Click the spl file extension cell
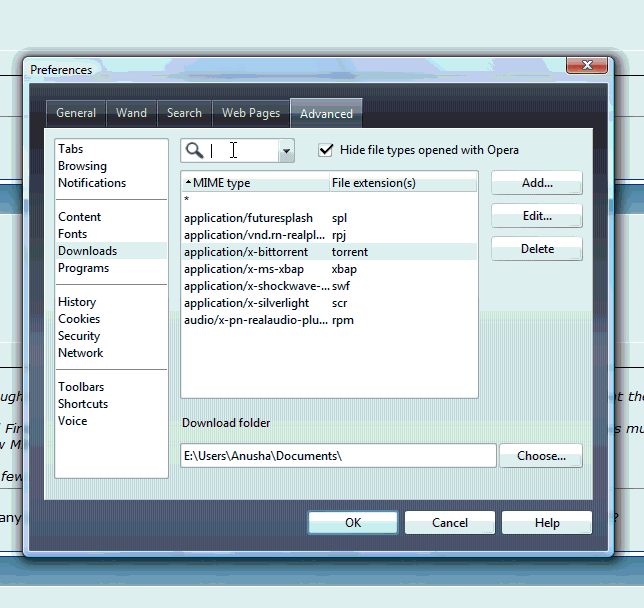644x608 pixels. pos(339,218)
